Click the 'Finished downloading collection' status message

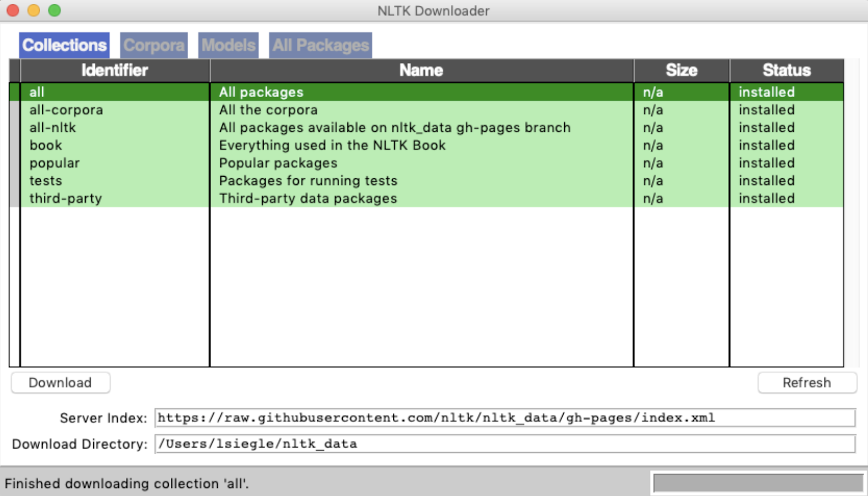126,484
